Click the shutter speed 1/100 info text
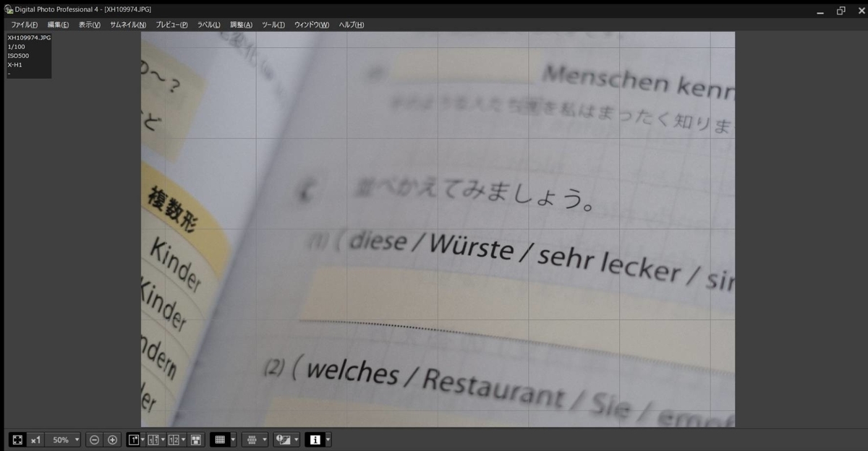Viewport: 868px width, 451px height. [x=16, y=46]
